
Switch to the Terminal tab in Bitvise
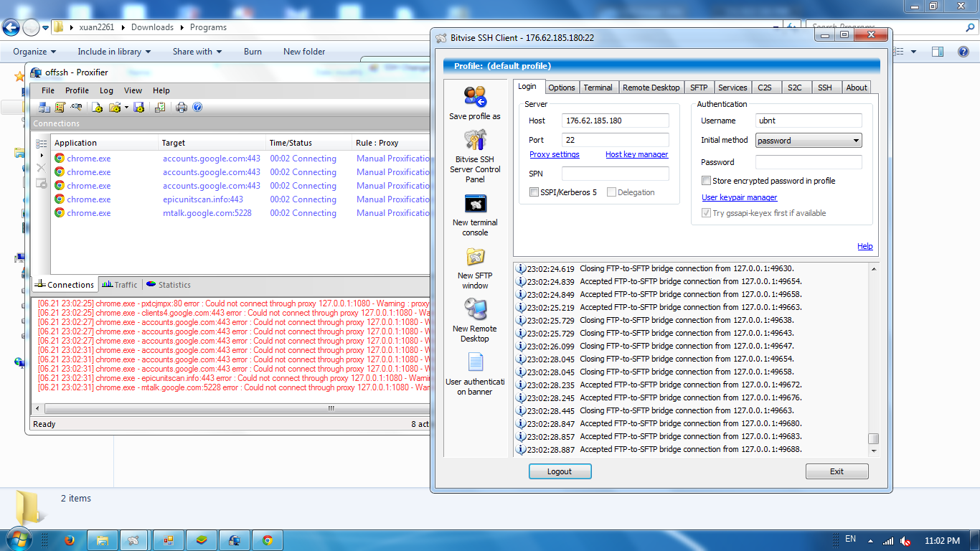[x=598, y=88]
